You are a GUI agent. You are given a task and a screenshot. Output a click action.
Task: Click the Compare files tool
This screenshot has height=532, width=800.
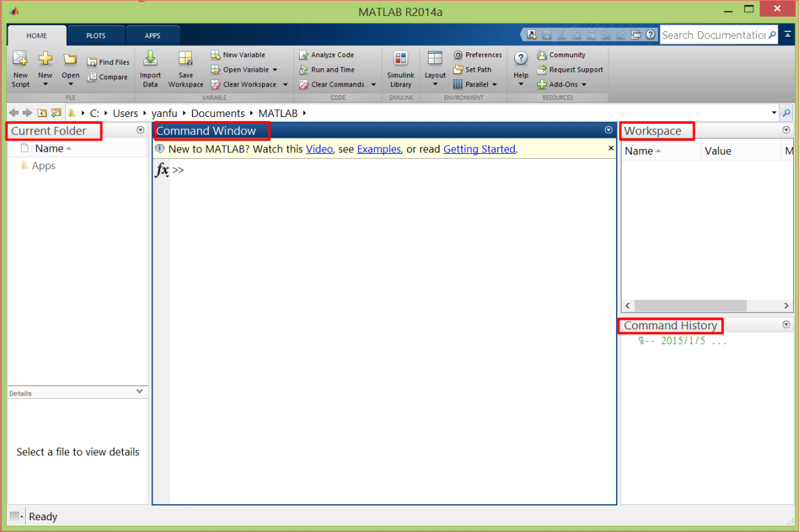(107, 77)
